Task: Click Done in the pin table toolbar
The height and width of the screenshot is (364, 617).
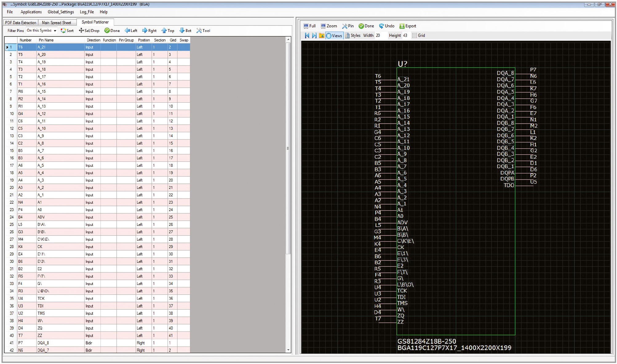Action: (x=112, y=30)
